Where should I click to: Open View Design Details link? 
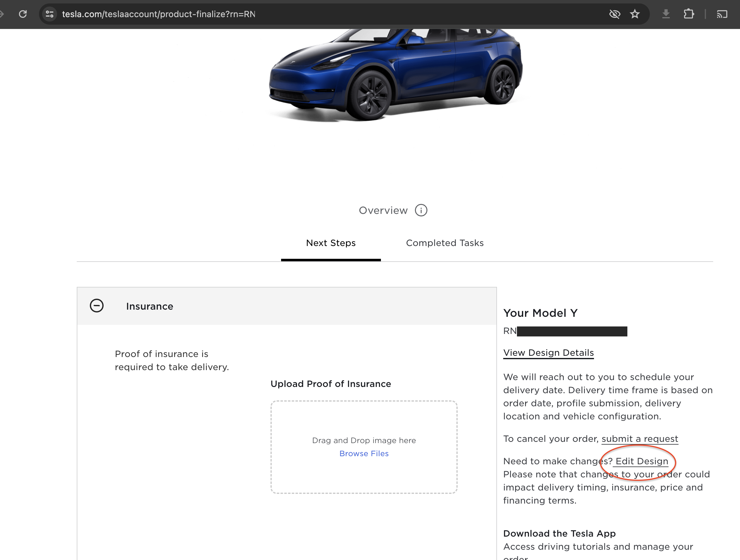pos(548,353)
